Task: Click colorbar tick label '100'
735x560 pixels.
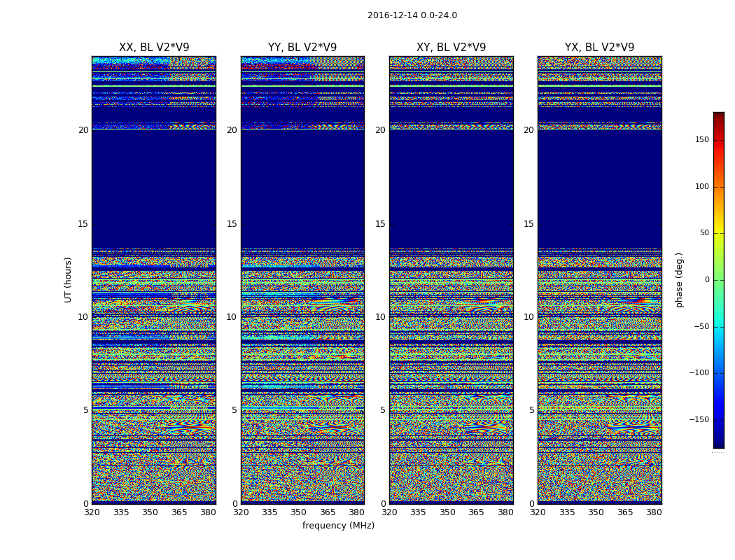Action: [702, 186]
